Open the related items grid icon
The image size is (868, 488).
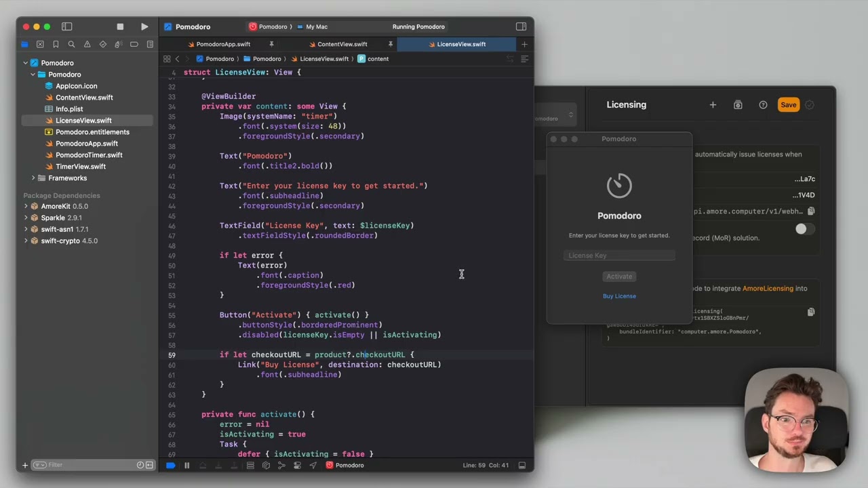point(167,59)
